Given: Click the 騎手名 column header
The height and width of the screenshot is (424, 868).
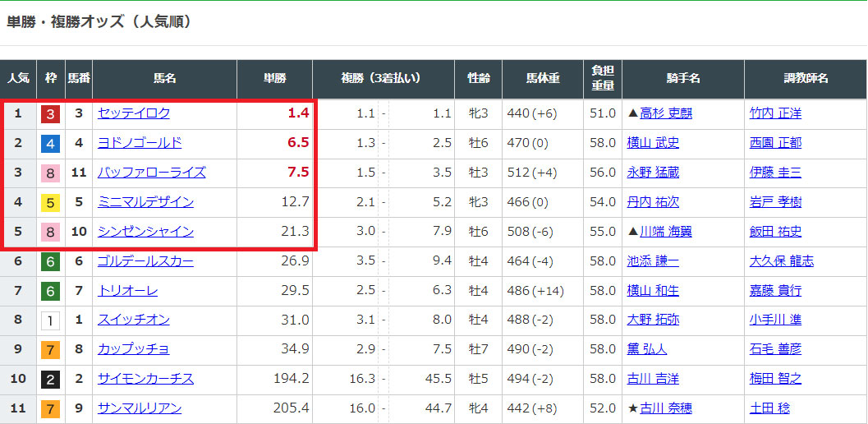Looking at the screenshot, I should (x=683, y=79).
